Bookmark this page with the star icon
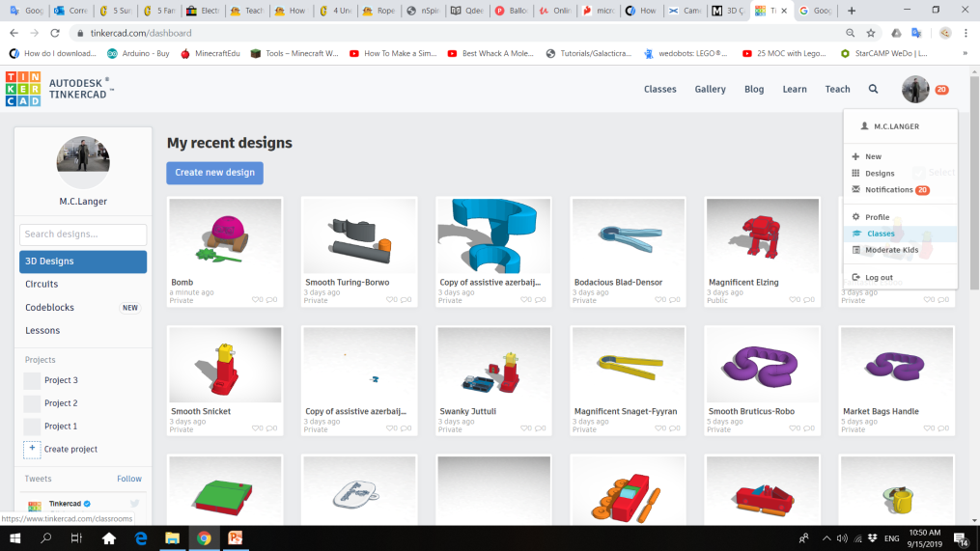 (871, 33)
